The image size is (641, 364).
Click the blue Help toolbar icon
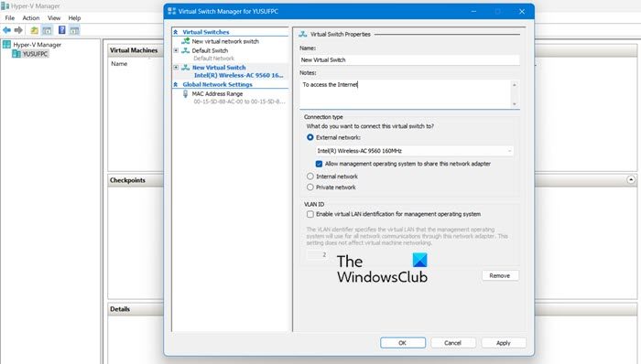[x=61, y=30]
